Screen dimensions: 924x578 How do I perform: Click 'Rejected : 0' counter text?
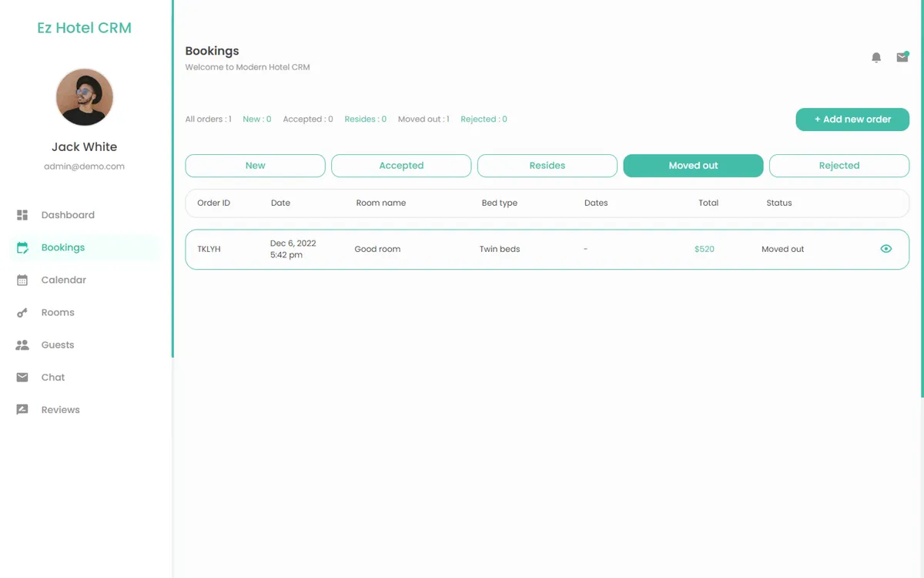tap(484, 119)
